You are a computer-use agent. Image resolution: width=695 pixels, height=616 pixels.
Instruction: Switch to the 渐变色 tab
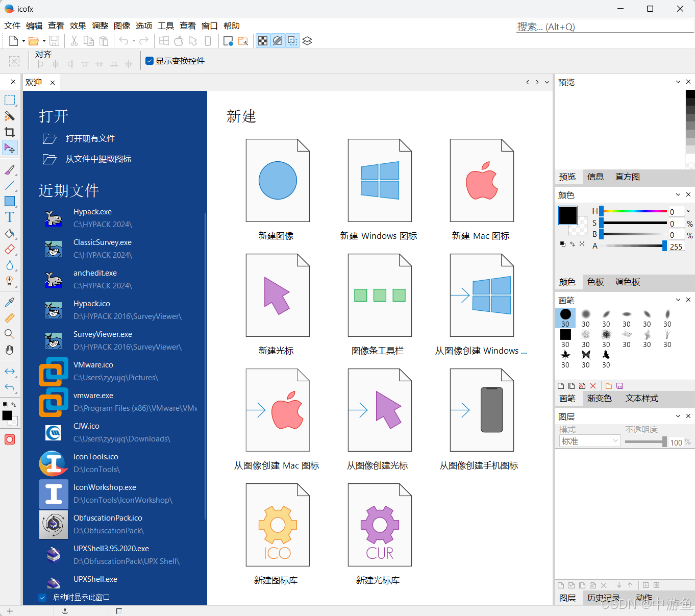pyautogui.click(x=599, y=398)
